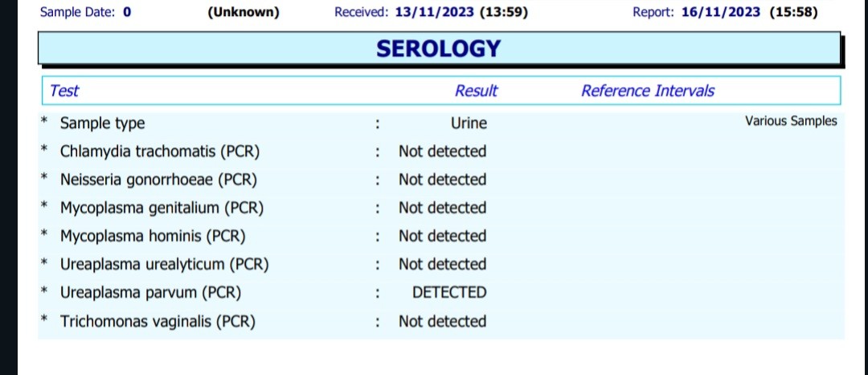Click the DETECTED result for Ureaplasma parvum
Screen dimensions: 868x375
(449, 292)
